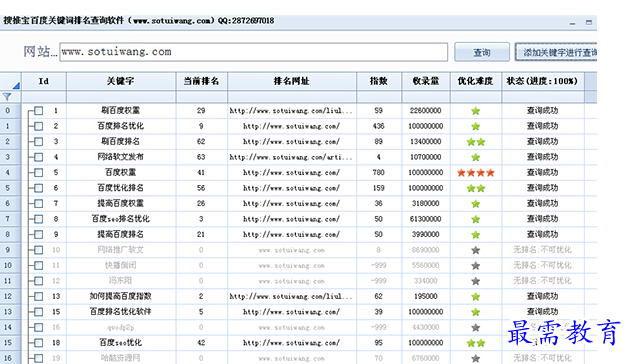
Task: Click the gray star for 网络推广软文
Action: click(x=476, y=250)
